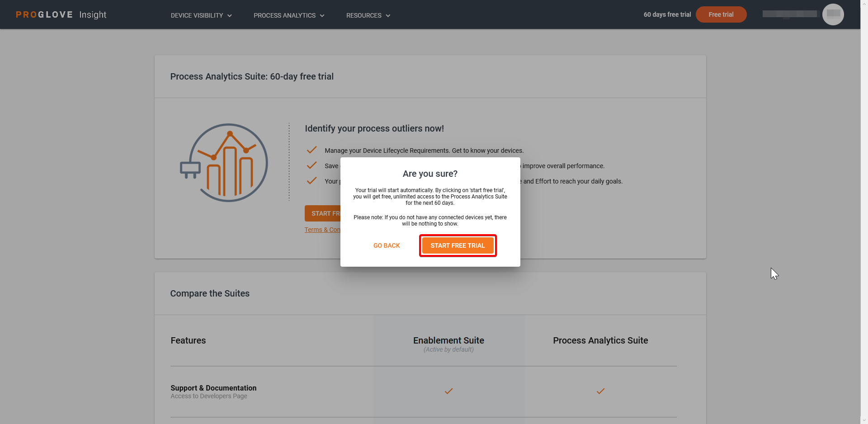Click the Compare the Suites heading

click(210, 293)
